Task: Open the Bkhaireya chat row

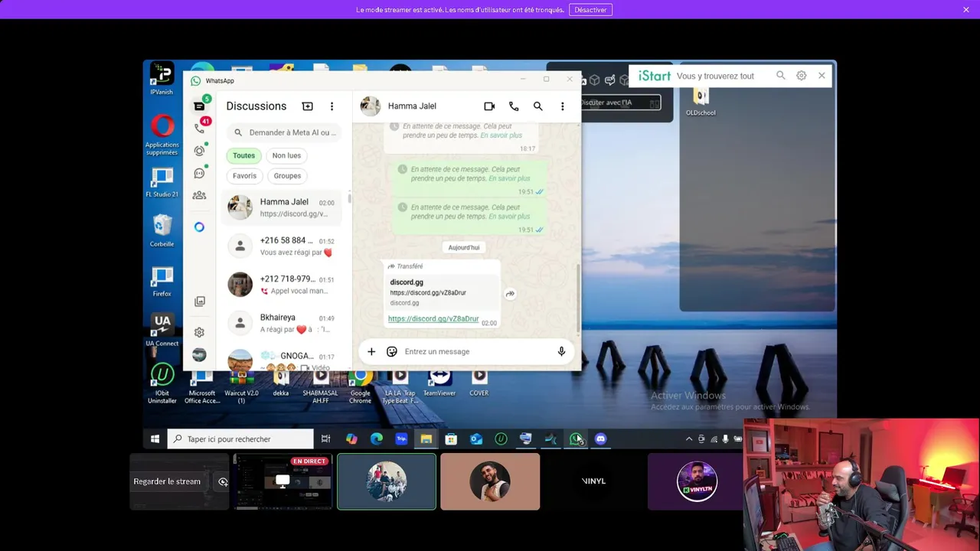Action: coord(282,323)
